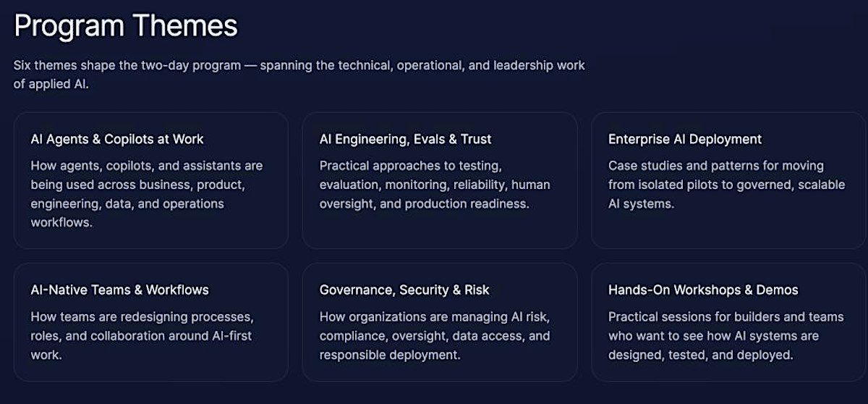Click 'responsible deployment' text in Governance card
The height and width of the screenshot is (404, 868).
coord(390,355)
